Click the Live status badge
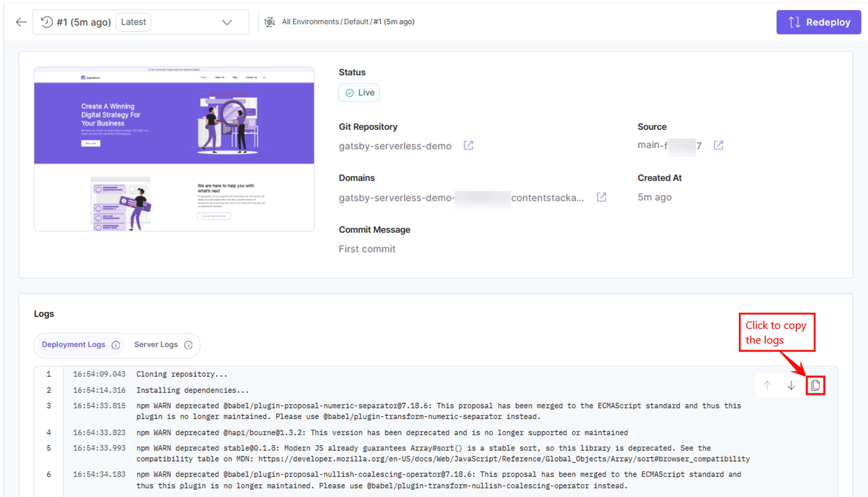This screenshot has width=868, height=497. click(359, 93)
